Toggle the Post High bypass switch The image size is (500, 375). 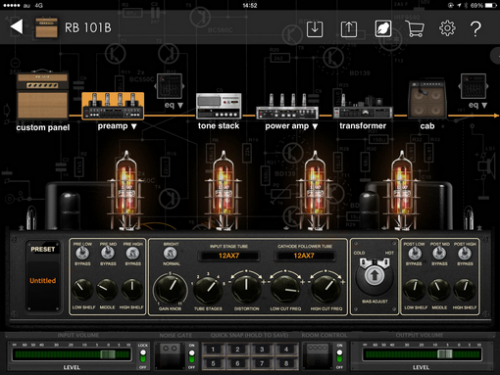(x=465, y=254)
